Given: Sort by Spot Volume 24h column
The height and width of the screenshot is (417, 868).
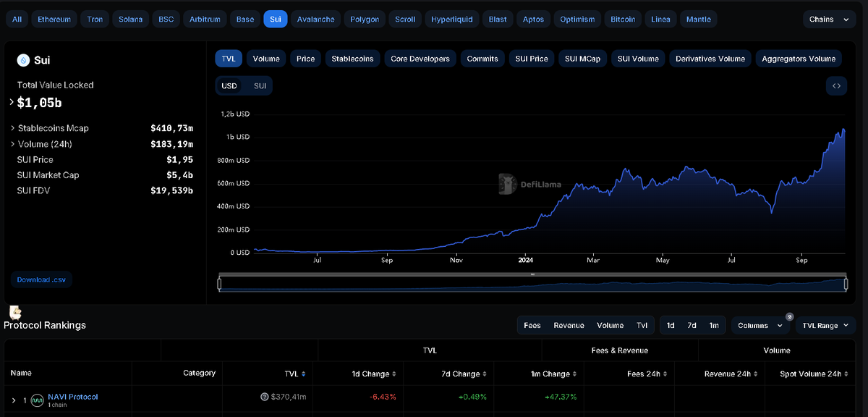Looking at the screenshot, I should point(814,374).
